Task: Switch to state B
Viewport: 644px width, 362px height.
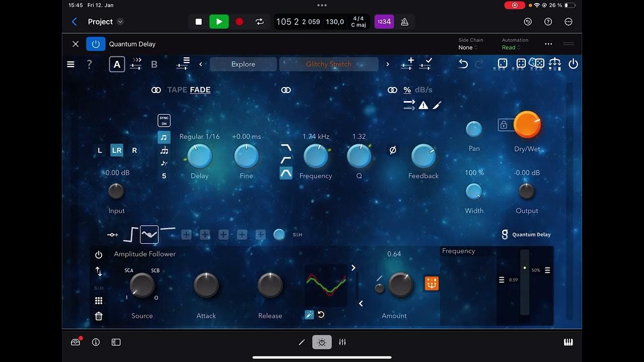Action: (x=154, y=64)
